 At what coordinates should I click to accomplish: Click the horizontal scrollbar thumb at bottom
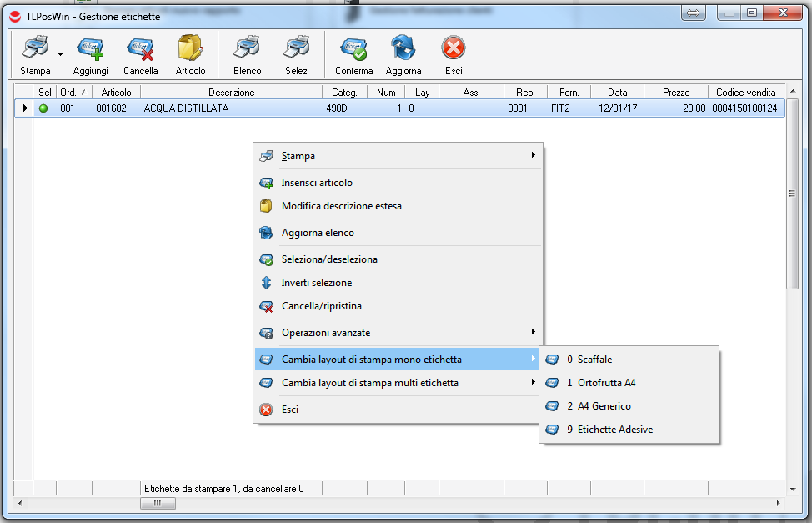click(158, 504)
